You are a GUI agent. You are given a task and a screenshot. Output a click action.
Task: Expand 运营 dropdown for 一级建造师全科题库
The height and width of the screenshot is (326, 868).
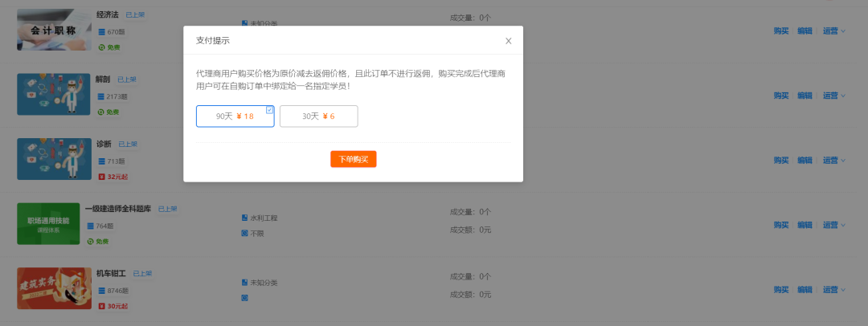[x=833, y=226]
